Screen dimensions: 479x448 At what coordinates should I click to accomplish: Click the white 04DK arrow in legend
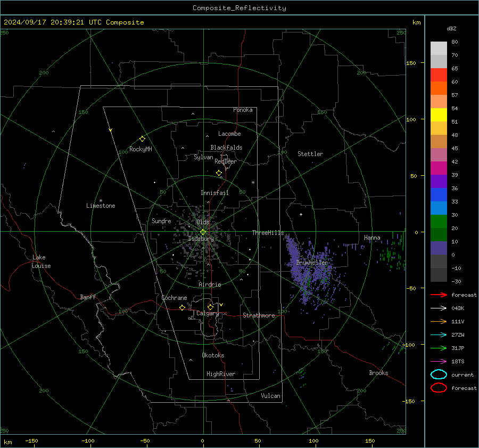coord(439,308)
